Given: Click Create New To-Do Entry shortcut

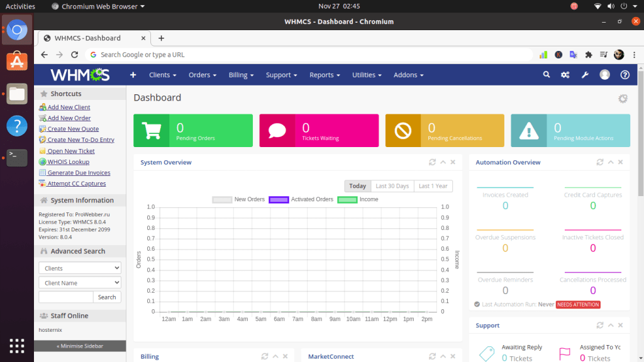Looking at the screenshot, I should point(76,140).
